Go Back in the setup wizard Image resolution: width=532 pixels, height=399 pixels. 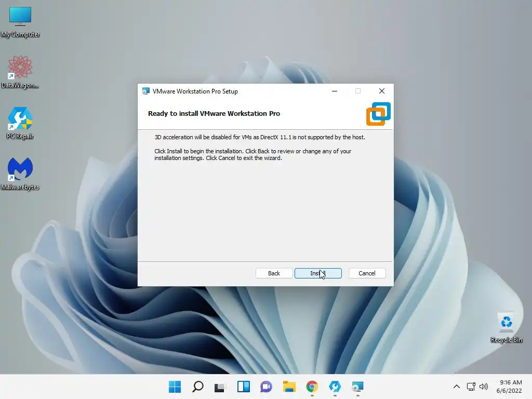(274, 273)
